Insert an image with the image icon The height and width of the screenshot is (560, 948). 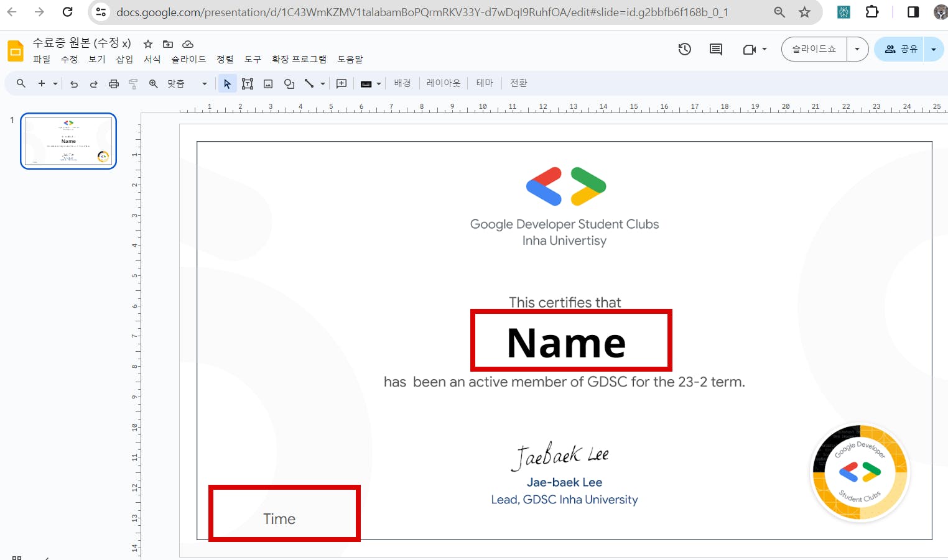(268, 84)
